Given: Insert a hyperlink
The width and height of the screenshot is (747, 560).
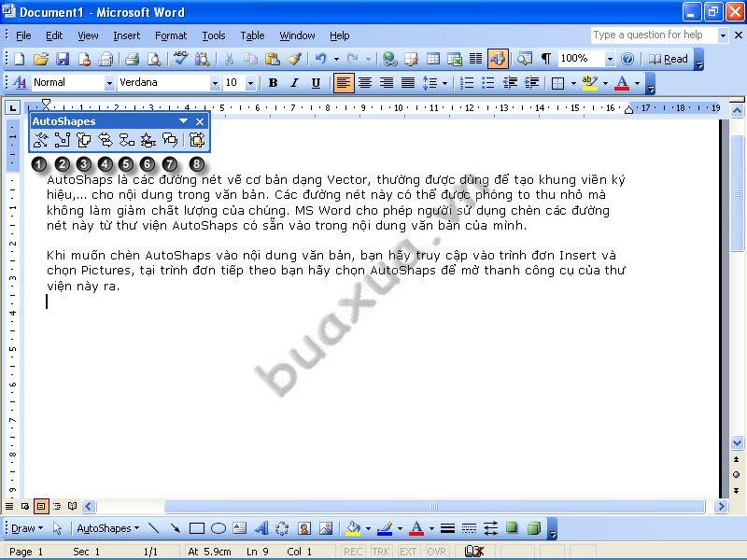Looking at the screenshot, I should point(389,59).
